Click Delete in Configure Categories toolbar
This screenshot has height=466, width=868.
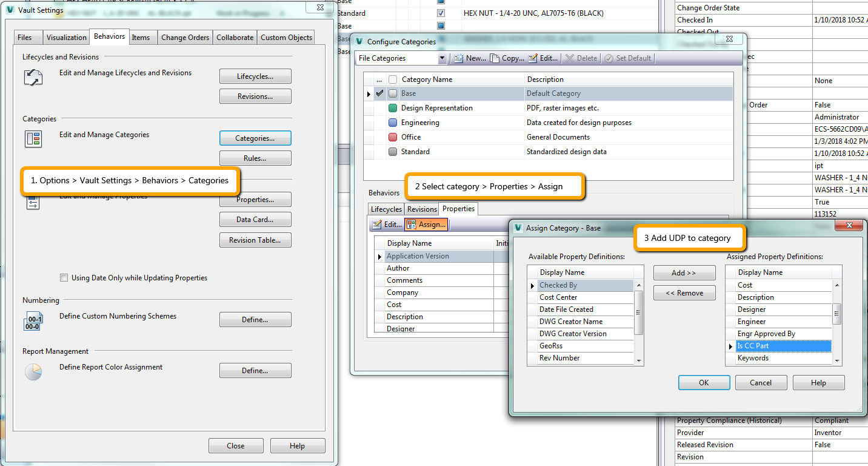pyautogui.click(x=581, y=58)
